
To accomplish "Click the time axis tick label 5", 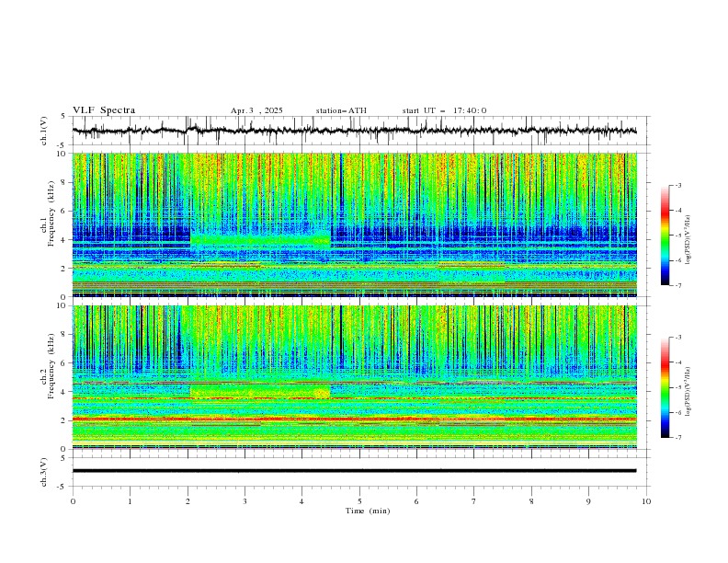I will [359, 501].
